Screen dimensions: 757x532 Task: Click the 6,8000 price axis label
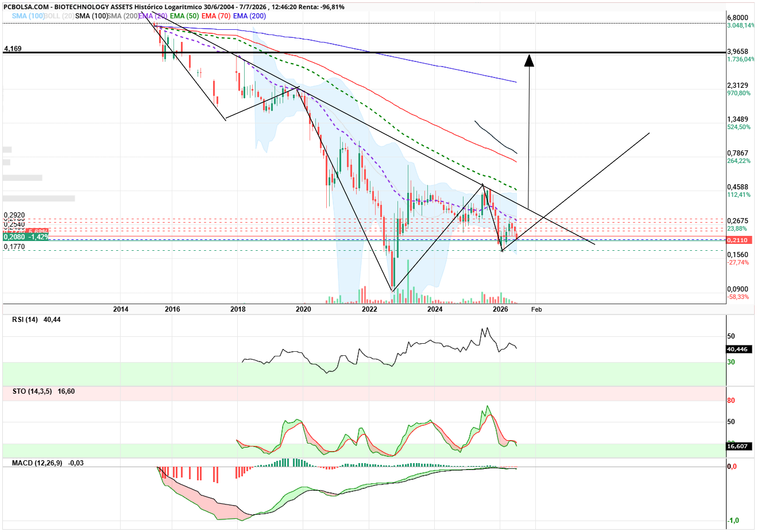click(x=738, y=18)
